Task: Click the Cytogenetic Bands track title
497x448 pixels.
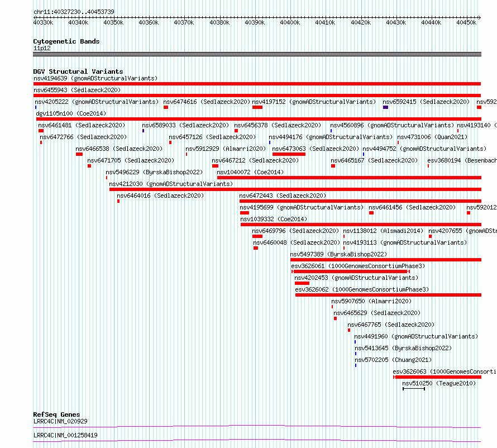Action: click(66, 41)
